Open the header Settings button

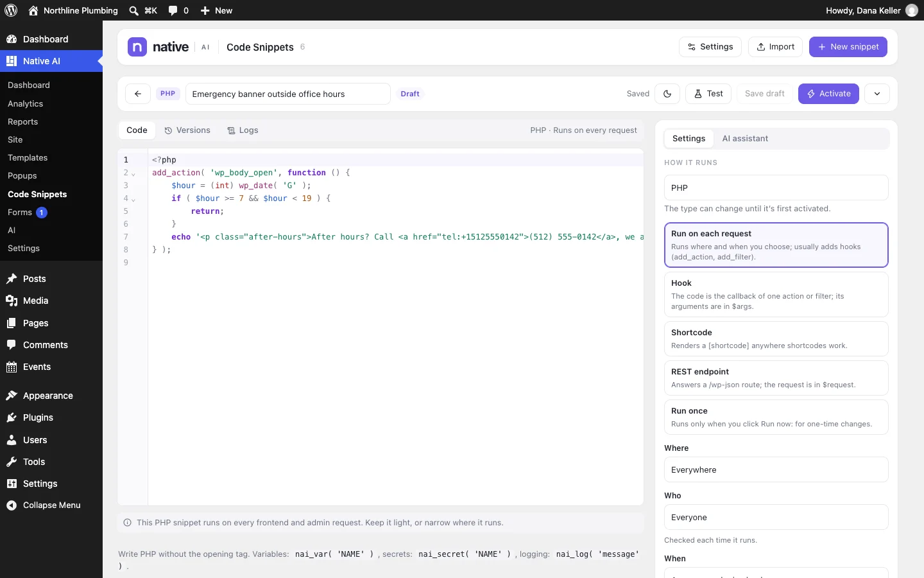click(x=710, y=47)
